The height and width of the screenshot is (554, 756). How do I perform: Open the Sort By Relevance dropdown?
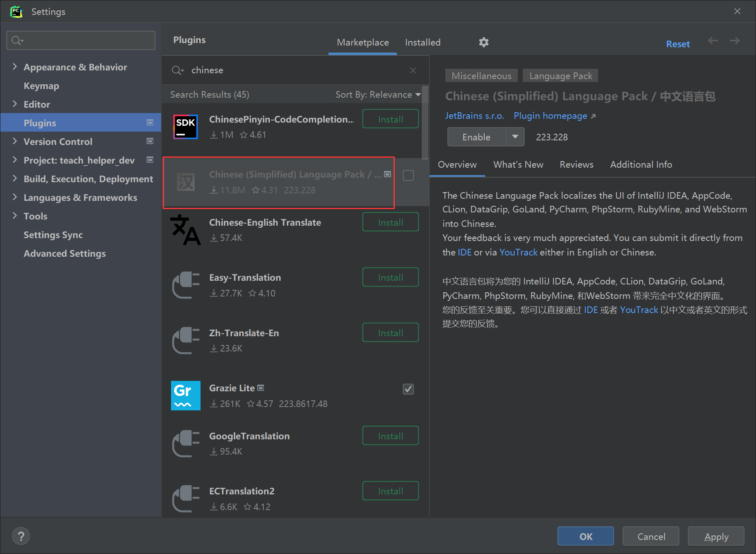tap(377, 95)
